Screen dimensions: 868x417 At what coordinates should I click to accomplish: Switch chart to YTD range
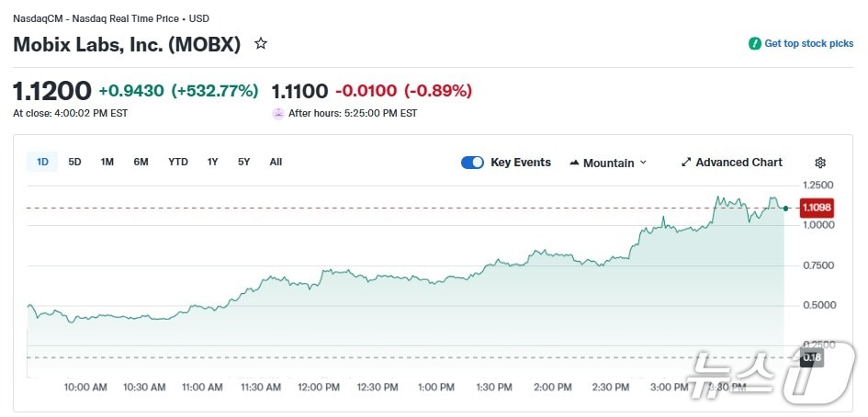click(x=178, y=162)
